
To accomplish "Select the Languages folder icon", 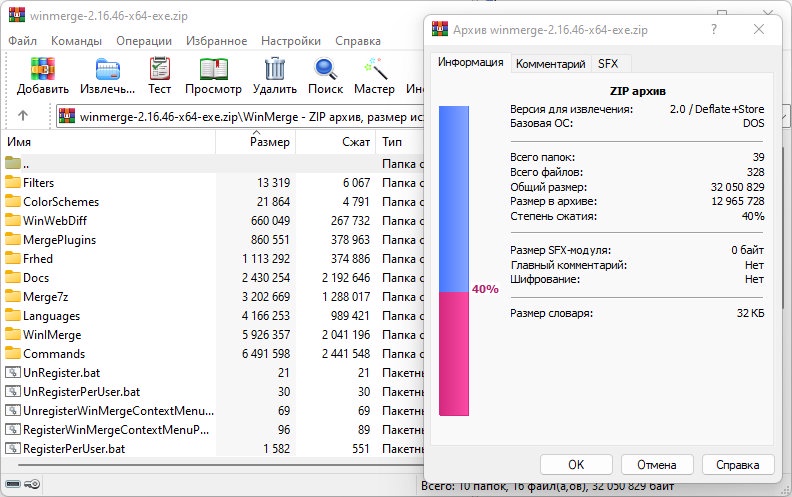I will click(13, 315).
